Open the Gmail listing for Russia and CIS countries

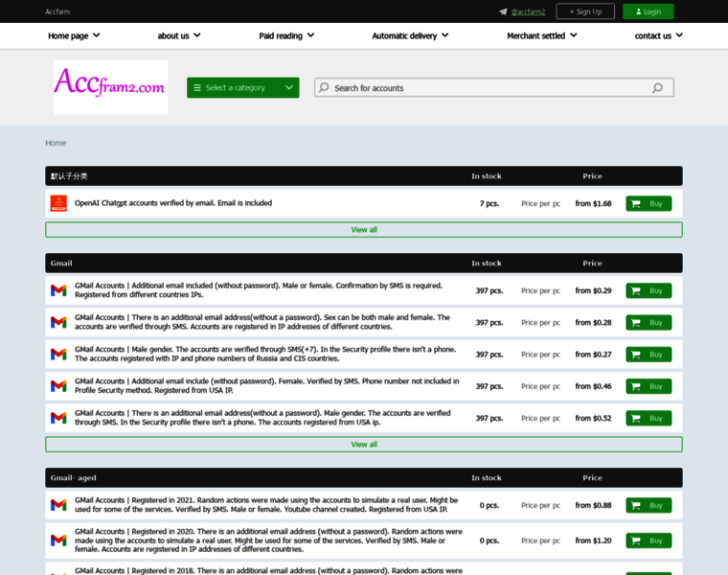(x=265, y=354)
